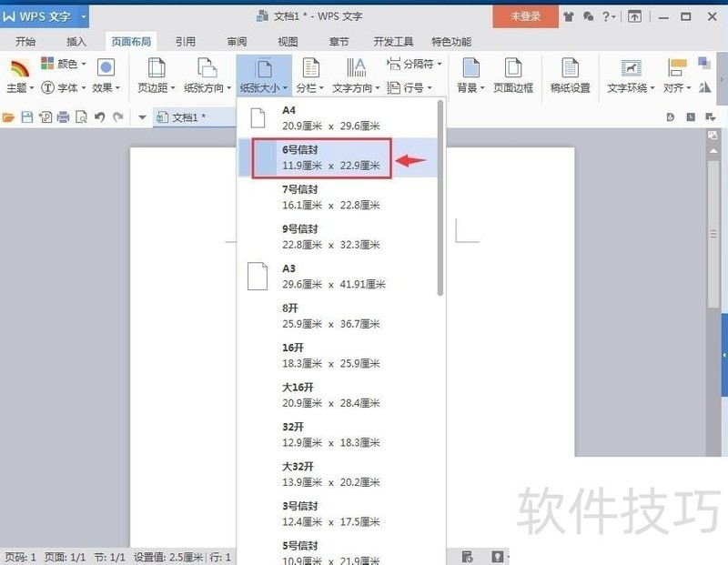
Task: Click the 页边距 (Margins) icon
Action: coord(156,68)
